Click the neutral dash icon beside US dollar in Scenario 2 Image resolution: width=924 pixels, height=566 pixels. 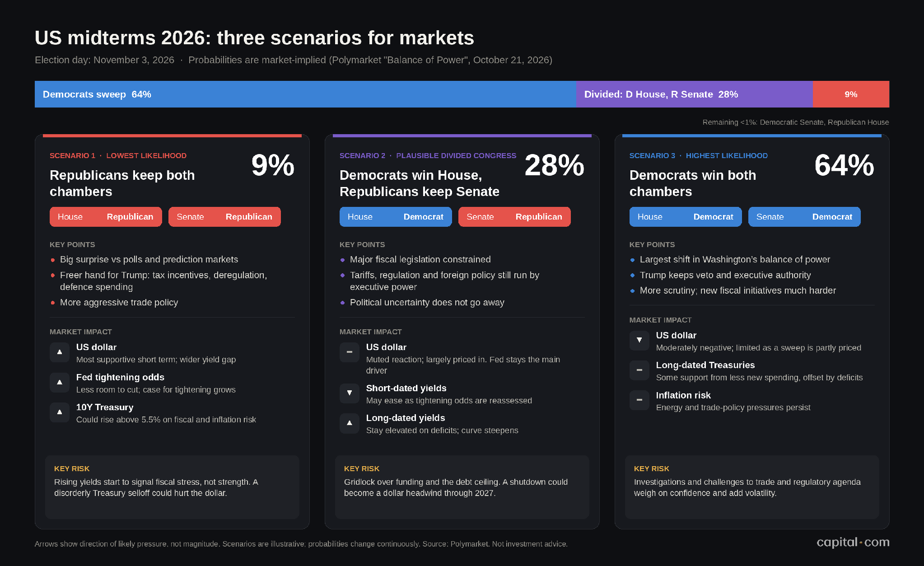(x=350, y=352)
